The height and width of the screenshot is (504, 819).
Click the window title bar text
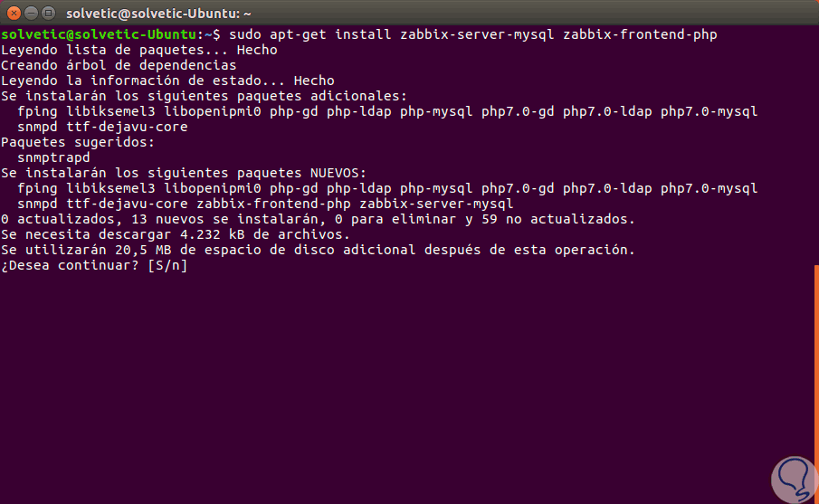pyautogui.click(x=158, y=13)
